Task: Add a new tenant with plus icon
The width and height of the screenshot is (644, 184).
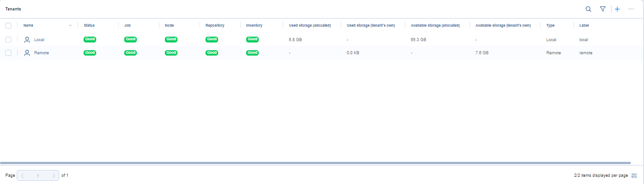Action: tap(617, 9)
